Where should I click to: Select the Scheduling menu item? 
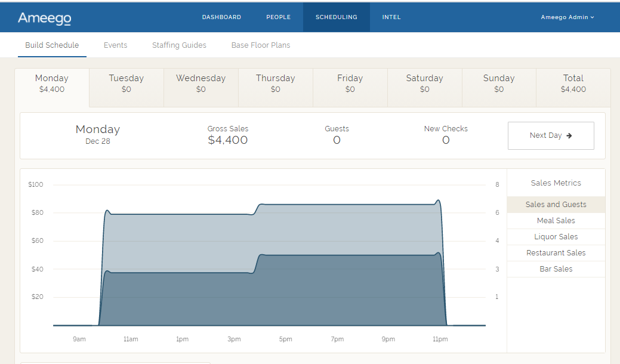click(x=336, y=17)
